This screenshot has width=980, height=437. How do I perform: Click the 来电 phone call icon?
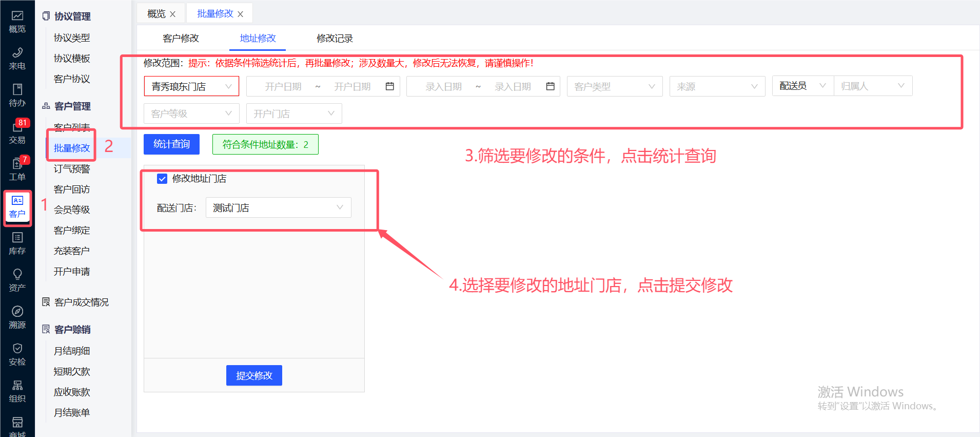(x=17, y=58)
